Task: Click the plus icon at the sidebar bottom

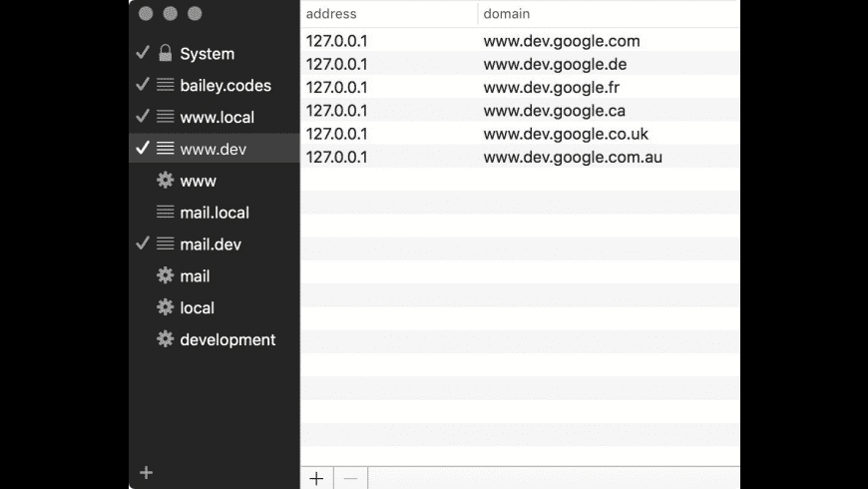Action: pos(147,472)
